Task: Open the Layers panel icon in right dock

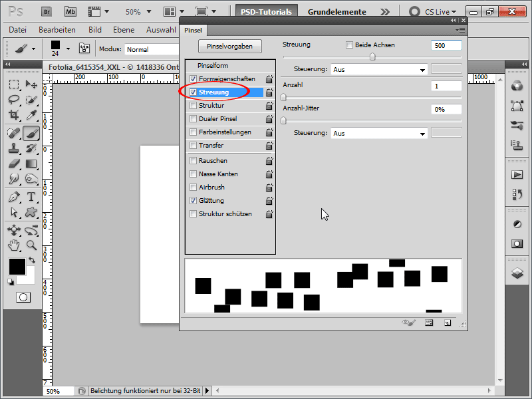Action: point(517,273)
